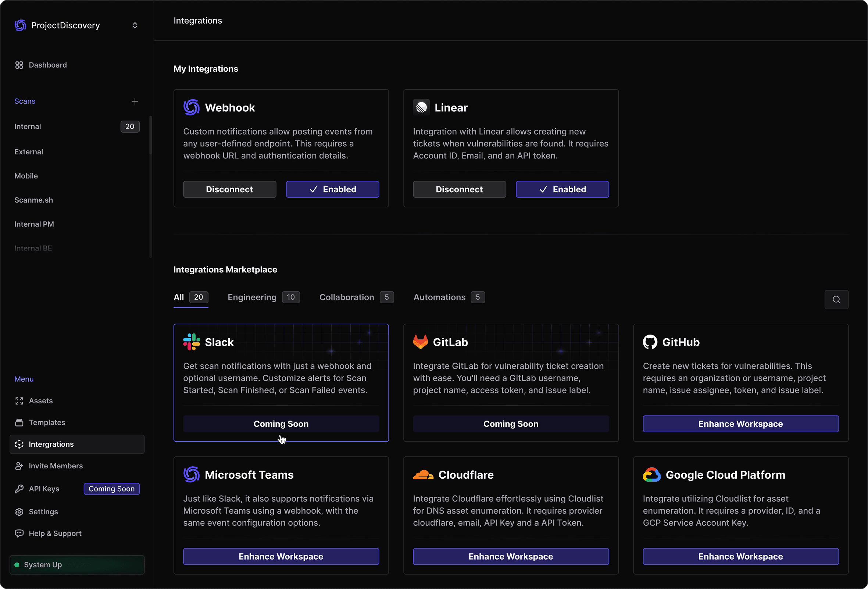Click the API Keys key icon
This screenshot has width=868, height=589.
(19, 489)
